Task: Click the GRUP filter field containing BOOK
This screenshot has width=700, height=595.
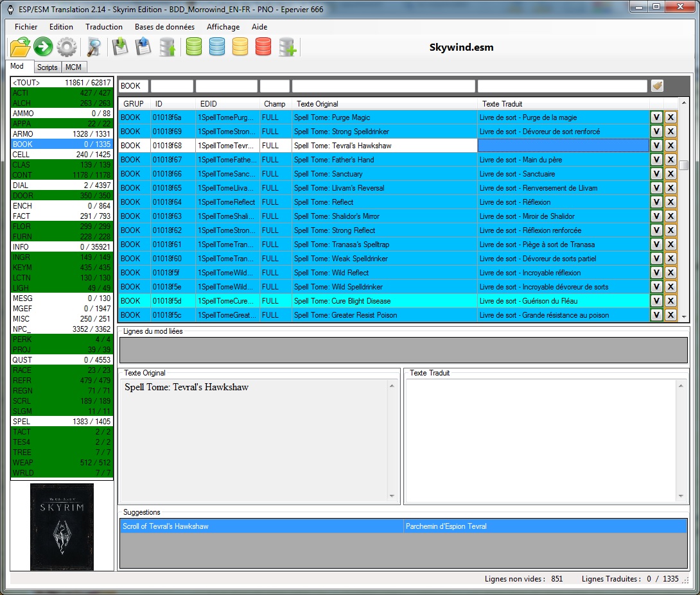Action: (134, 85)
